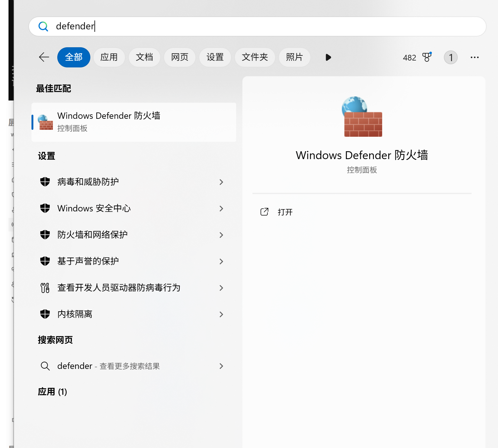
Task: Open 防火墙和网络保护 setting
Action: [x=134, y=235]
